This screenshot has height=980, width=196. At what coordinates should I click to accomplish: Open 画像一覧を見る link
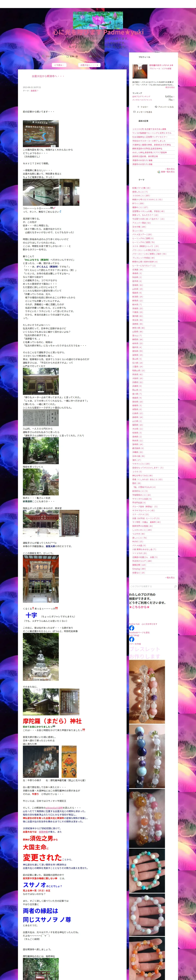tap(168, 172)
